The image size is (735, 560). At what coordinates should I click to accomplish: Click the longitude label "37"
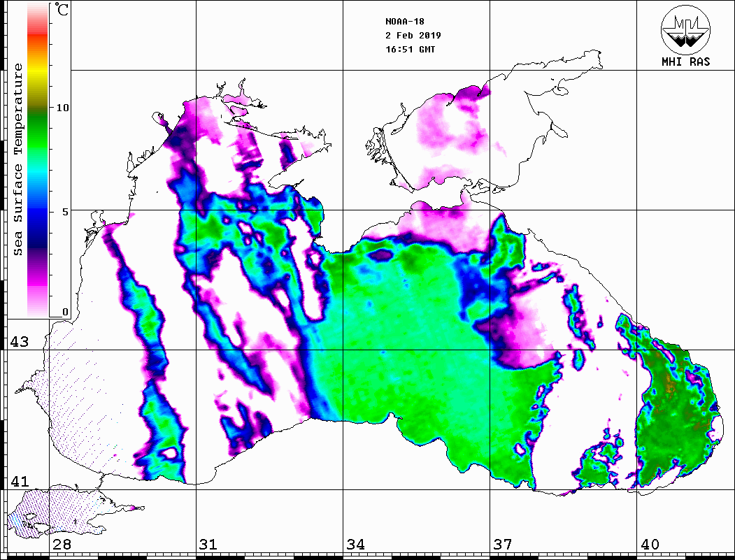(x=503, y=545)
